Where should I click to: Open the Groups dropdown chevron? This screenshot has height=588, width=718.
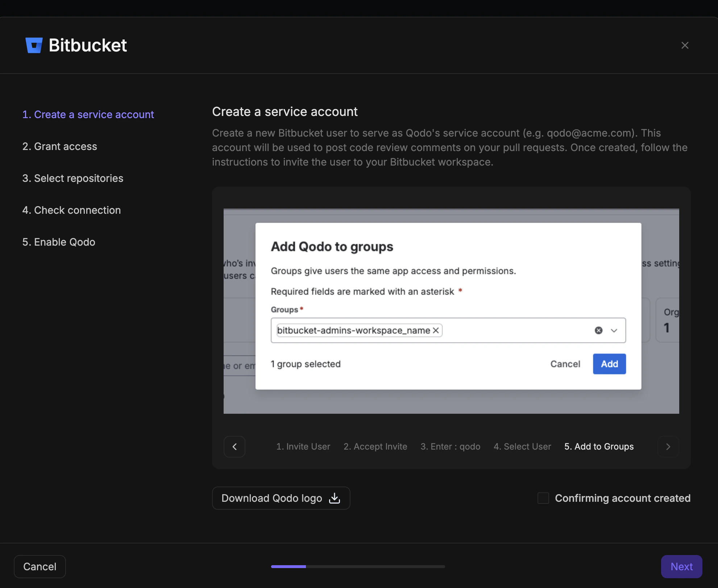pyautogui.click(x=614, y=330)
